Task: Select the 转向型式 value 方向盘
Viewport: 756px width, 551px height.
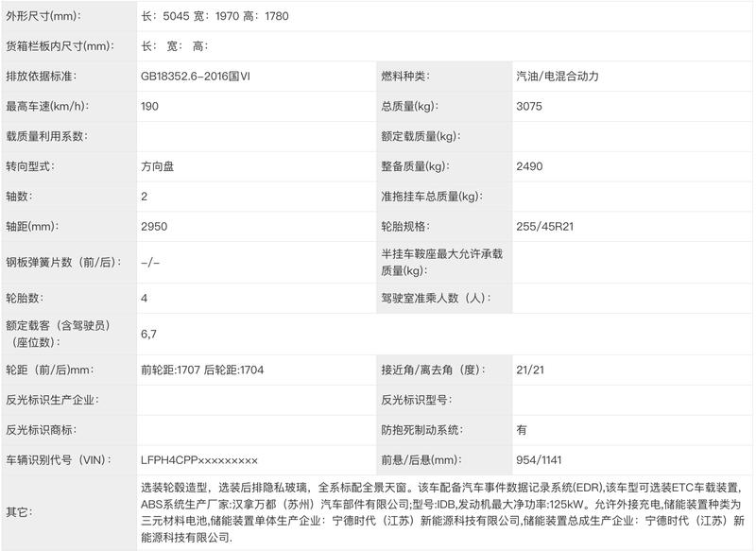Action: tap(157, 166)
